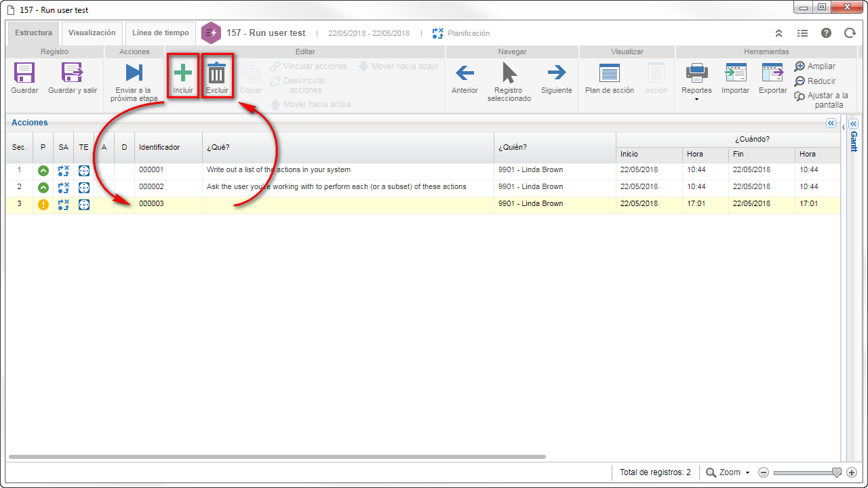The width and height of the screenshot is (868, 488).
Task: Click the Planificación status icon
Action: point(438,33)
